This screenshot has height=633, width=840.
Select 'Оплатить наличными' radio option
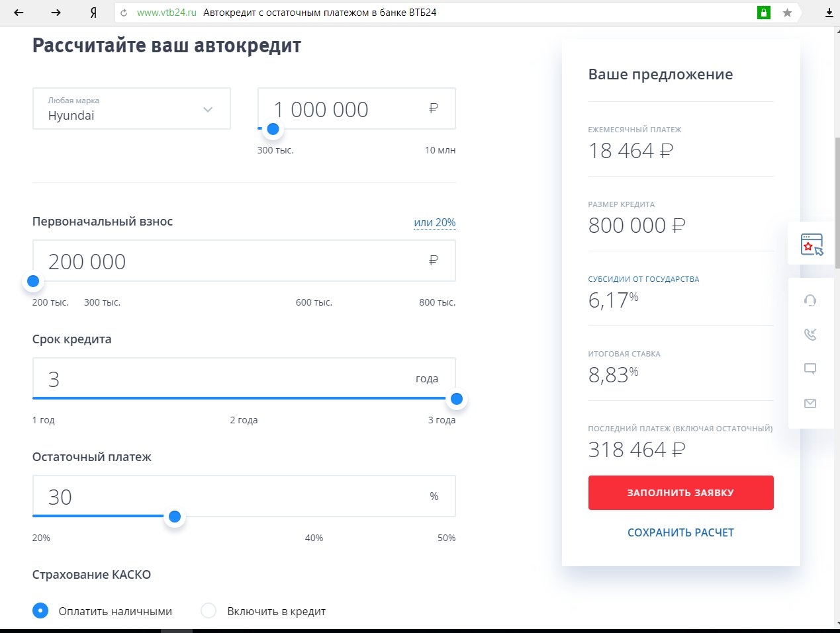(x=40, y=611)
